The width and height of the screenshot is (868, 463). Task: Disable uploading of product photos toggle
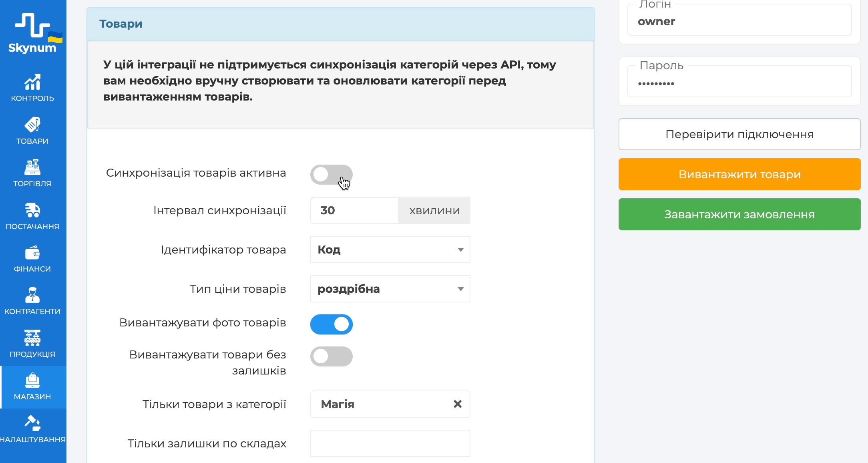point(331,324)
